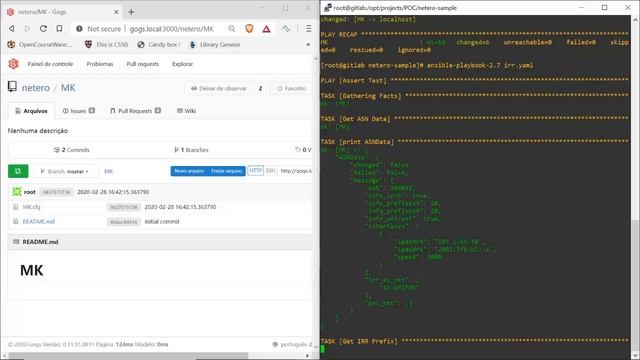Select SSH clone option
The image size is (640, 360).
tap(270, 171)
